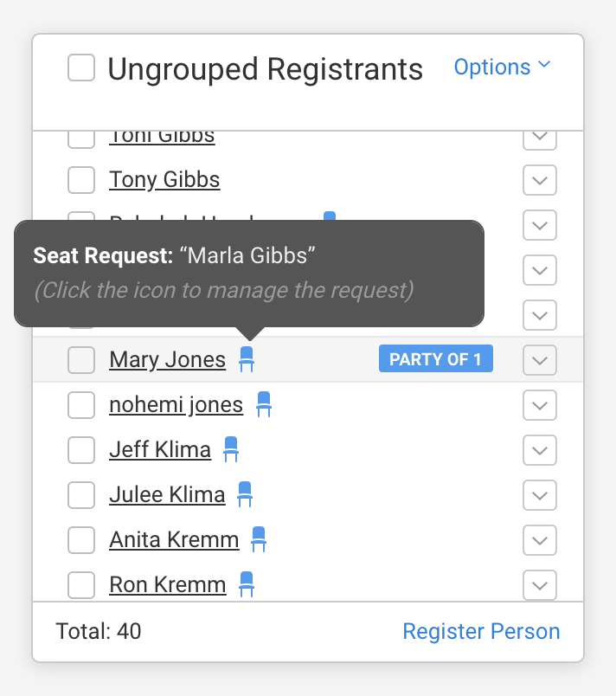Click nohemi jones's seat request chair icon
Image resolution: width=616 pixels, height=696 pixels.
[x=264, y=404]
